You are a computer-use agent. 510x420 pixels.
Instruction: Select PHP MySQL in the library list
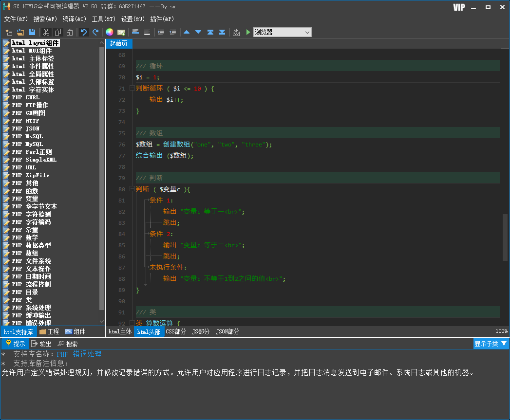[27, 144]
